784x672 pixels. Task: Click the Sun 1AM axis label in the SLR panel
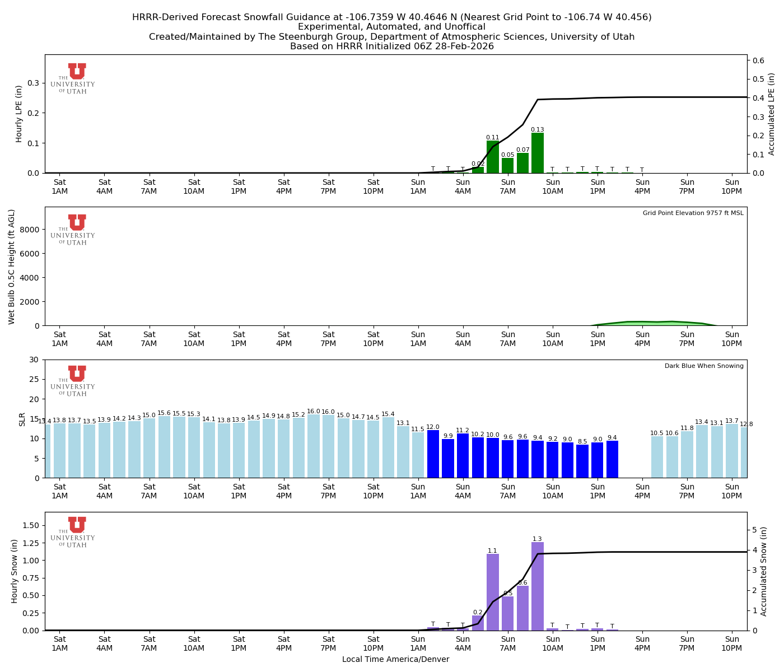419,491
